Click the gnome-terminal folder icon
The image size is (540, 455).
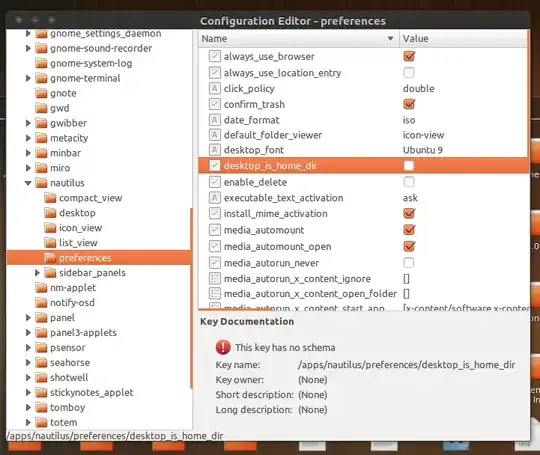click(x=41, y=79)
